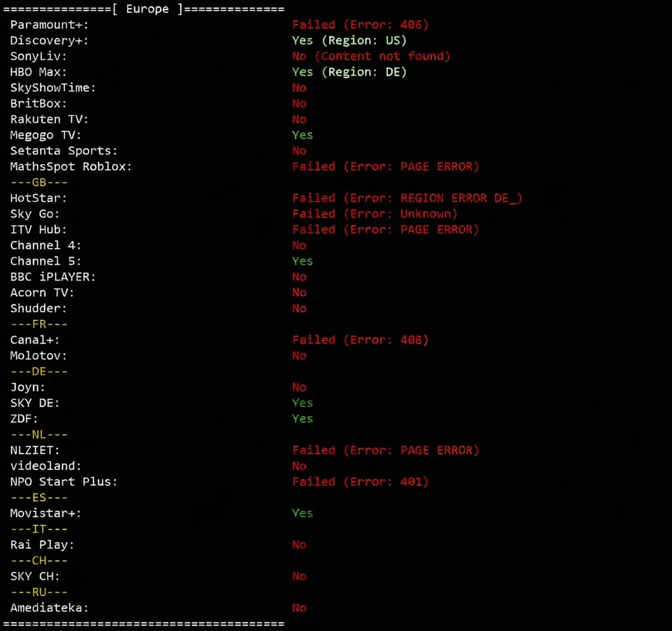The image size is (672, 631).
Task: Select the Paramount+ label line
Action: 49,25
